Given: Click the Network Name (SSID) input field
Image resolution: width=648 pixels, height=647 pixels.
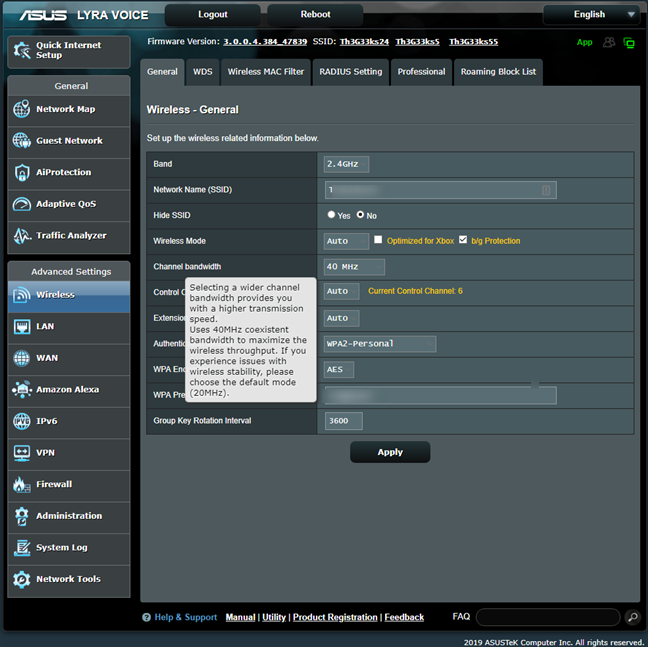Looking at the screenshot, I should 441,190.
